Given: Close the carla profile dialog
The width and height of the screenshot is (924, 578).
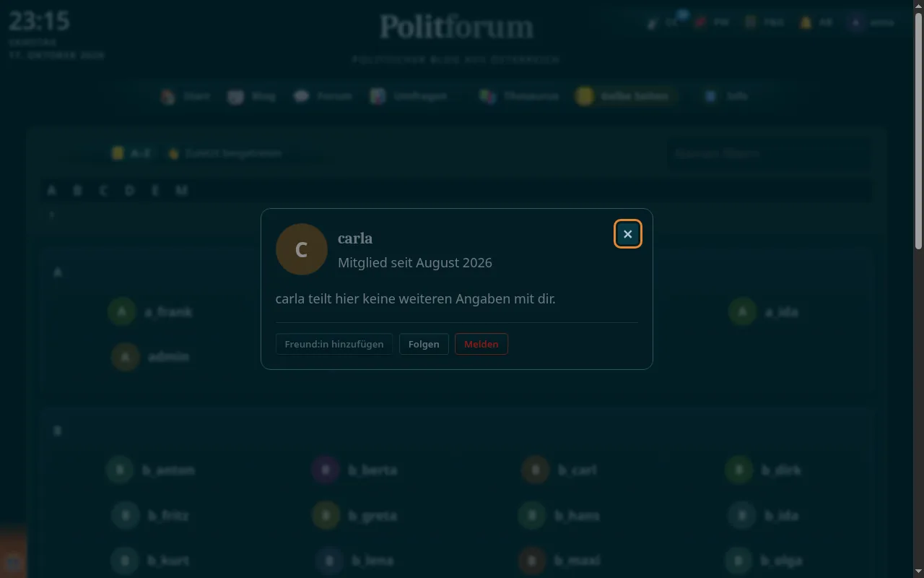Looking at the screenshot, I should [628, 234].
